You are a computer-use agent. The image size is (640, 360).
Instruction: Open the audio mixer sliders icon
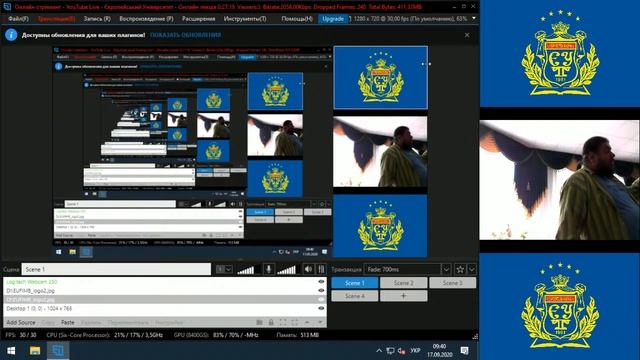tap(321, 269)
